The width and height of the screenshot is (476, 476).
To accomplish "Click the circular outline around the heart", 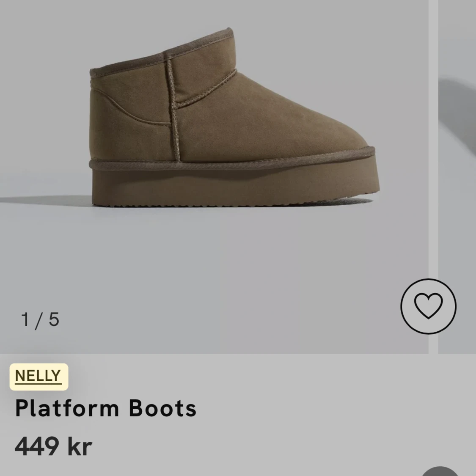I will pyautogui.click(x=428, y=306).
